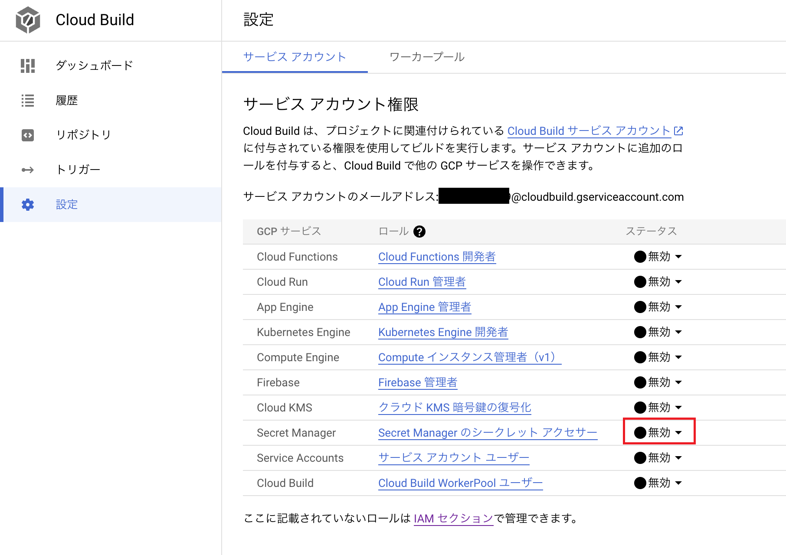Select 設定 in the sidebar

pos(111,205)
